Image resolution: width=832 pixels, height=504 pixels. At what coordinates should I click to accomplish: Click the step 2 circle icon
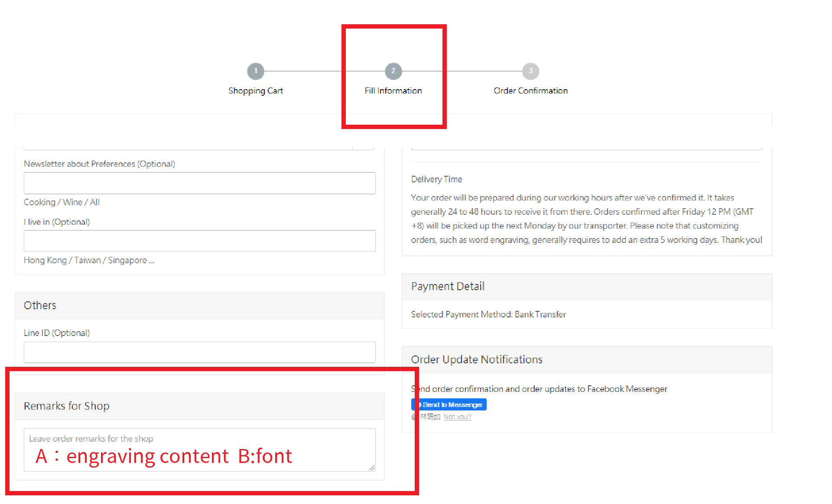[x=393, y=71]
